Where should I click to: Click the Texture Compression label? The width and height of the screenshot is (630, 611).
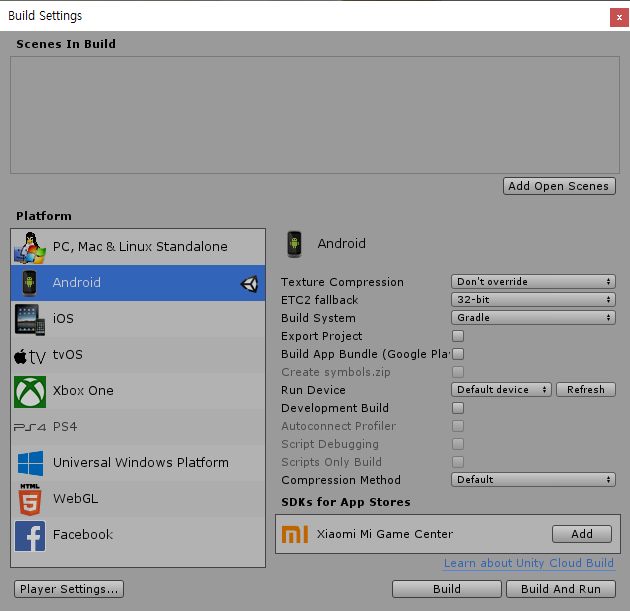(x=342, y=282)
